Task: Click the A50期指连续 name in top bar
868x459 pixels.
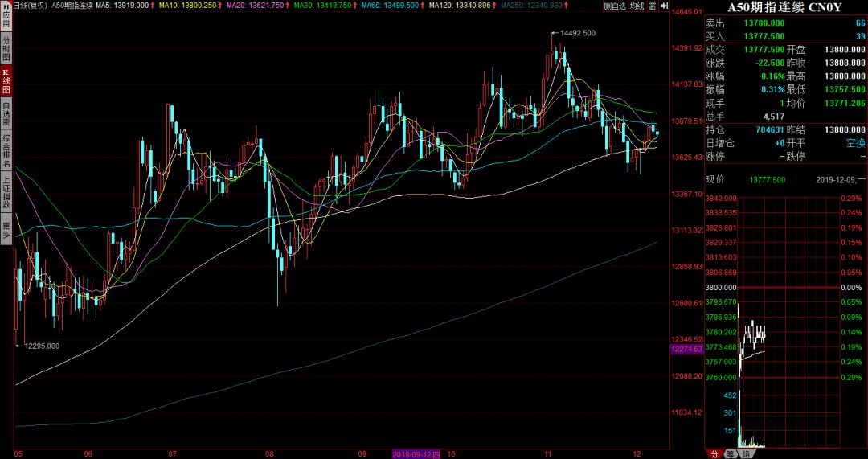Action: point(72,5)
